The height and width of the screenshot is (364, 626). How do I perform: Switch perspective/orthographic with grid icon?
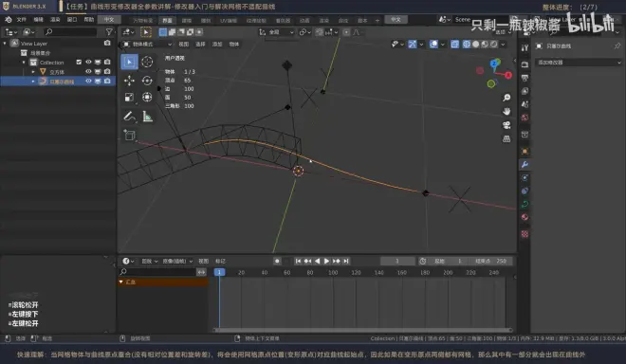pyautogui.click(x=506, y=139)
